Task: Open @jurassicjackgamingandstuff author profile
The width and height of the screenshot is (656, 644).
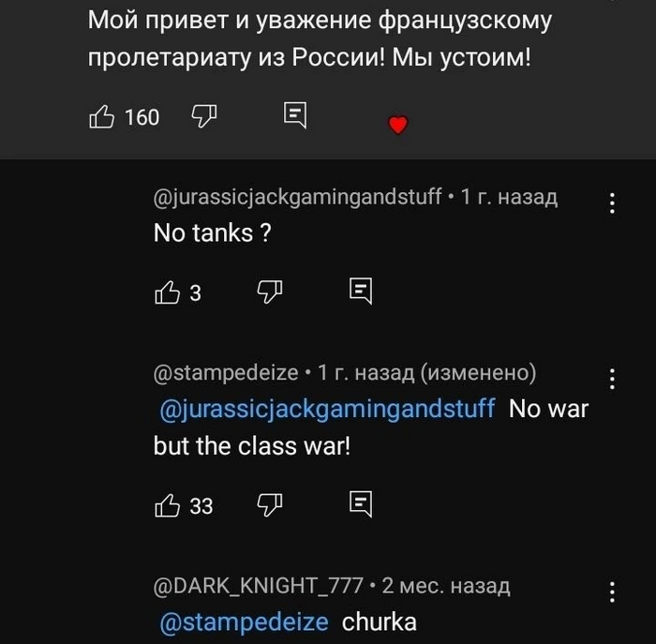Action: coord(296,197)
